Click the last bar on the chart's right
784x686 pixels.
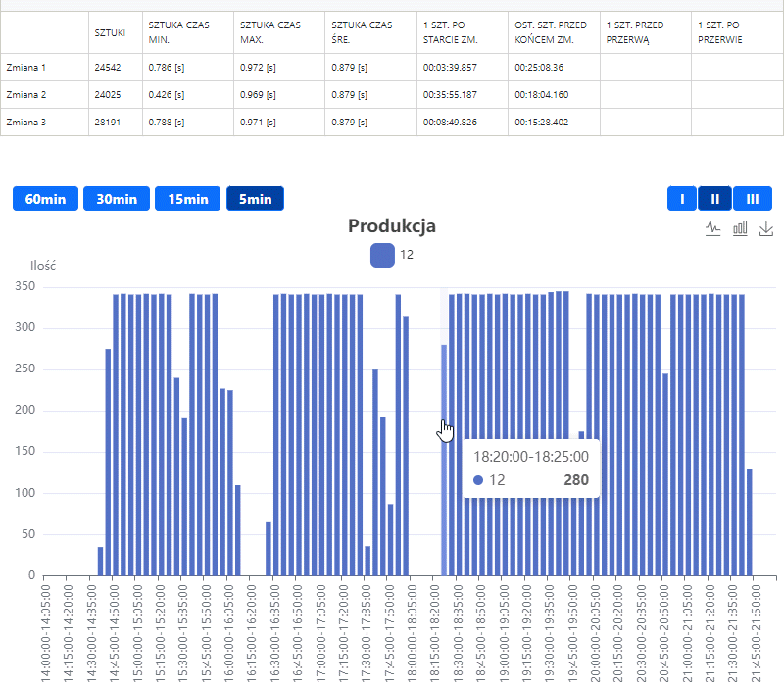(750, 522)
